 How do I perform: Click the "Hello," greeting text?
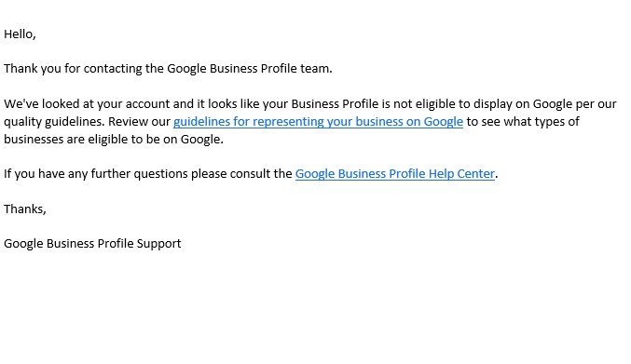click(20, 34)
